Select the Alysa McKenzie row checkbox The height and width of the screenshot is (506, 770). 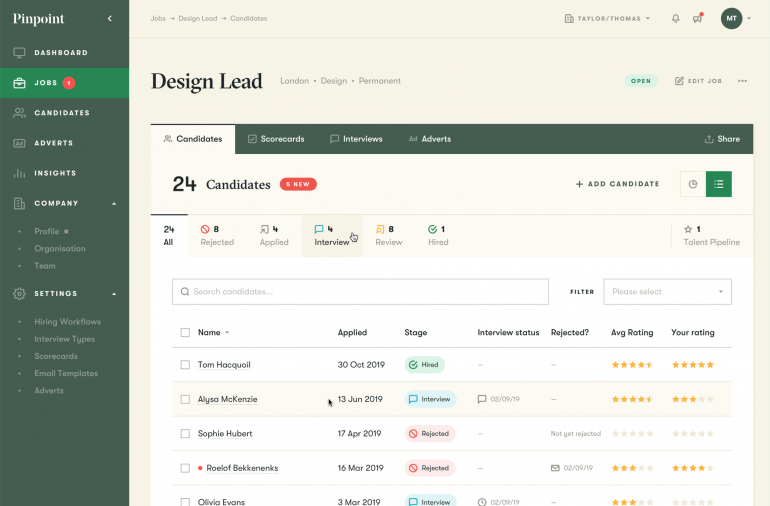click(x=185, y=399)
